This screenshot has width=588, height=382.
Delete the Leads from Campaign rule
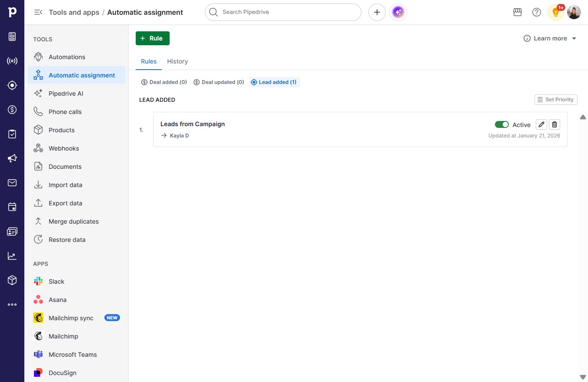(555, 124)
